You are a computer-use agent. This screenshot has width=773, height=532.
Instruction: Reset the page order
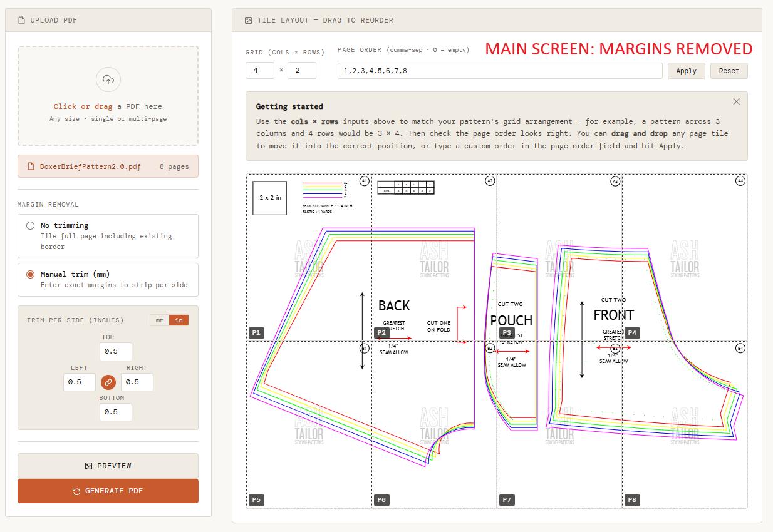pyautogui.click(x=729, y=71)
